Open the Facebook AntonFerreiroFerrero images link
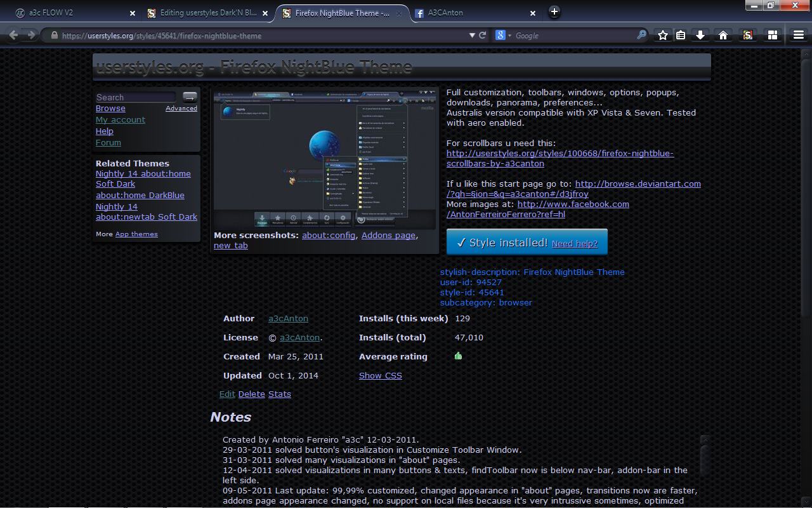The width and height of the screenshot is (812, 508). (x=538, y=209)
